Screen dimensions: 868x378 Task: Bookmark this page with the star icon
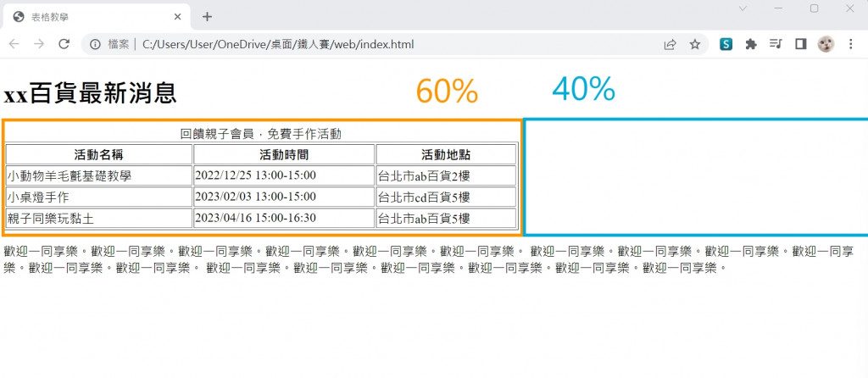[x=695, y=44]
